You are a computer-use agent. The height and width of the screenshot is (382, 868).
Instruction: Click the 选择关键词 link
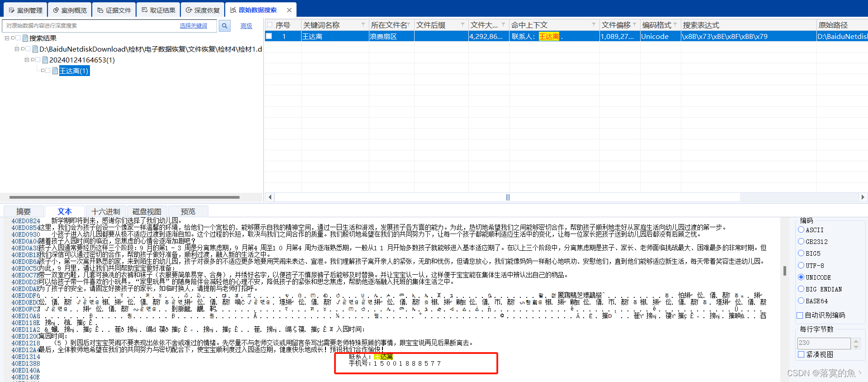click(x=193, y=26)
